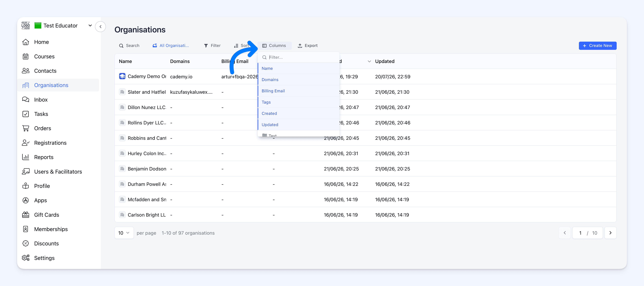Screen dimensions: 644x286
Task: Open the Sort toolbar option
Action: (242, 46)
